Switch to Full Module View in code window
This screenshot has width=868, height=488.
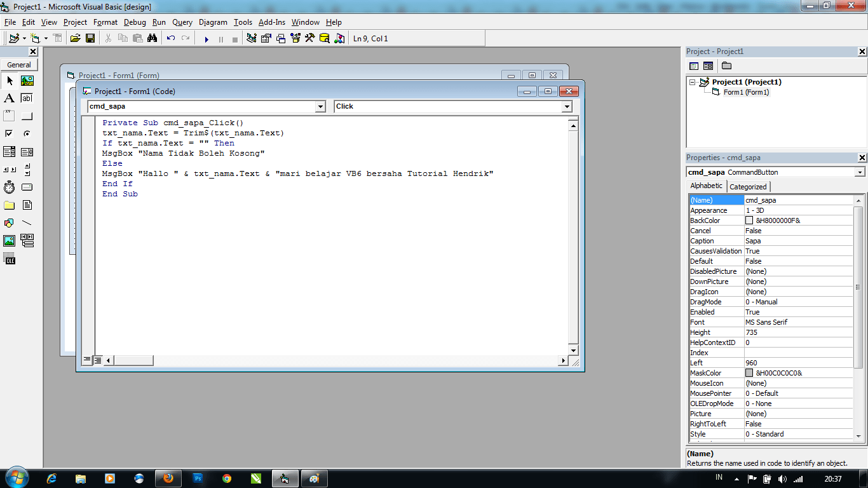[x=98, y=360]
